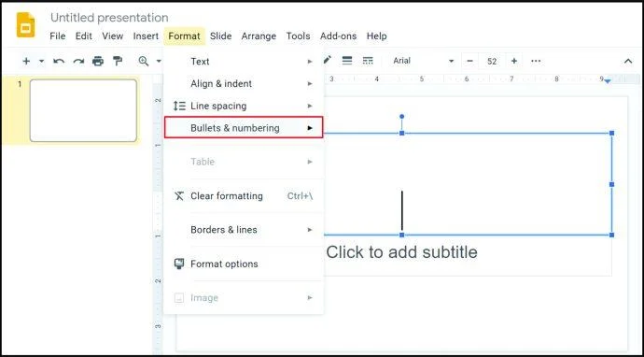This screenshot has height=357, width=644.
Task: Print the presentation
Action: pos(98,62)
